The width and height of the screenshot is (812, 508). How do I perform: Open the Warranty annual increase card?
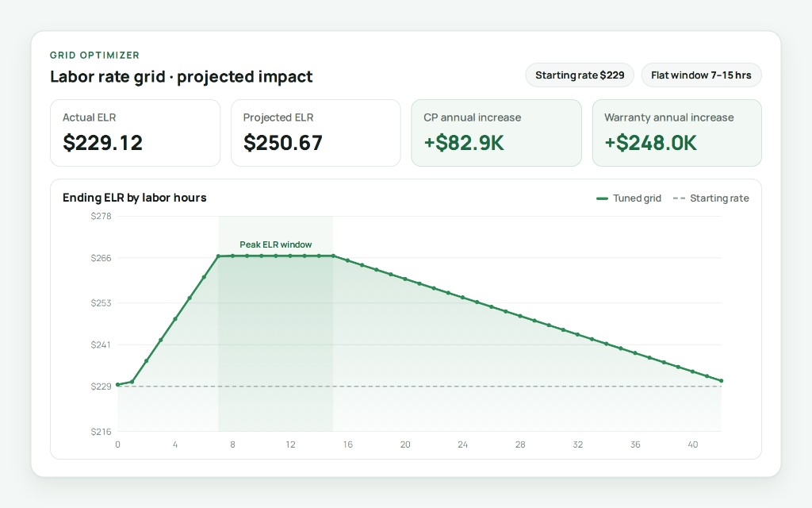pyautogui.click(x=677, y=133)
